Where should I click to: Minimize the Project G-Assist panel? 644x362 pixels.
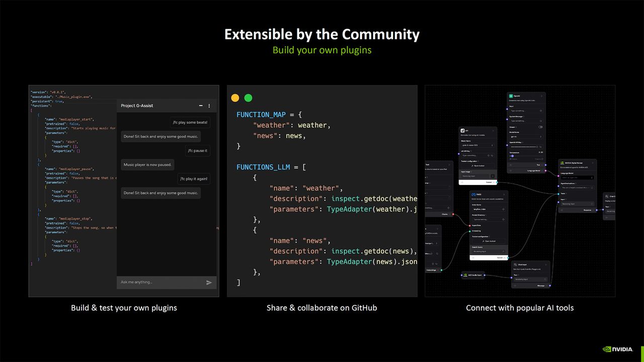pos(201,106)
